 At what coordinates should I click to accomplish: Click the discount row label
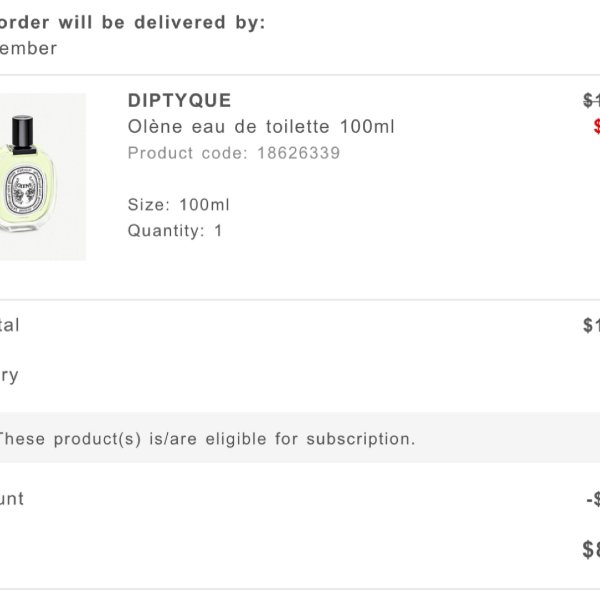pyautogui.click(x=12, y=499)
